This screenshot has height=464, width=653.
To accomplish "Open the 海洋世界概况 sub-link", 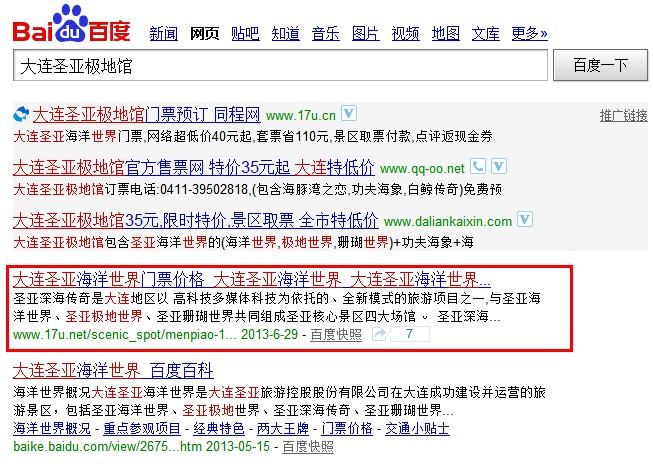I will 52,428.
